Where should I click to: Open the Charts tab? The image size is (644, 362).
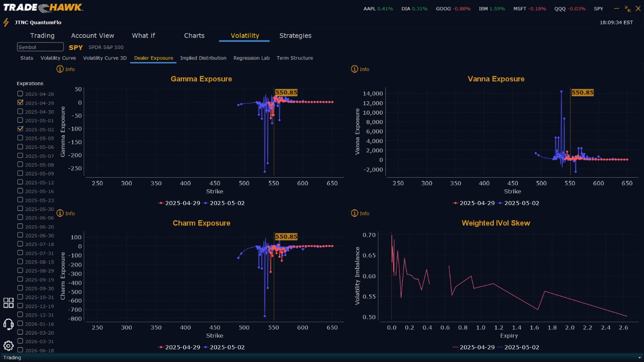[x=194, y=36]
